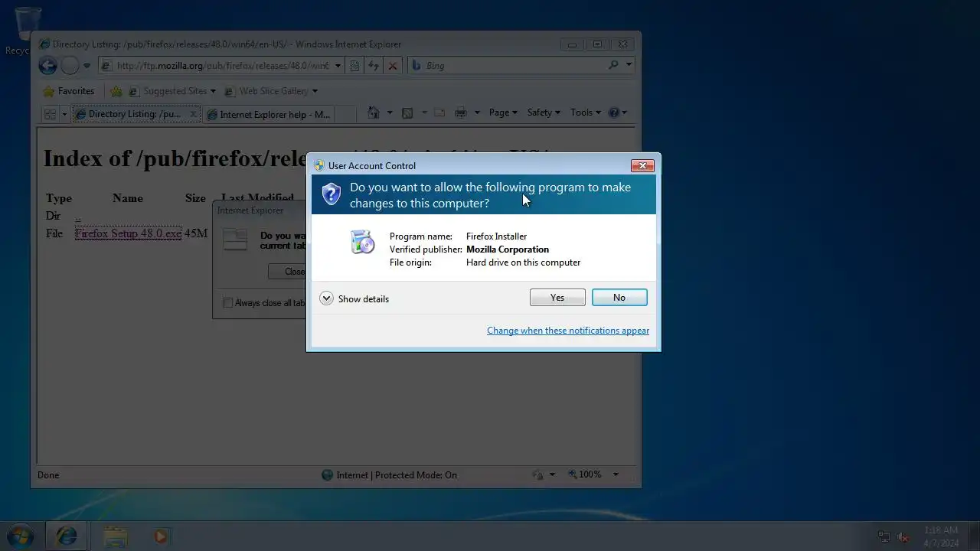
Task: Click the Firefox Setup 48.0.exe link
Action: pos(129,233)
